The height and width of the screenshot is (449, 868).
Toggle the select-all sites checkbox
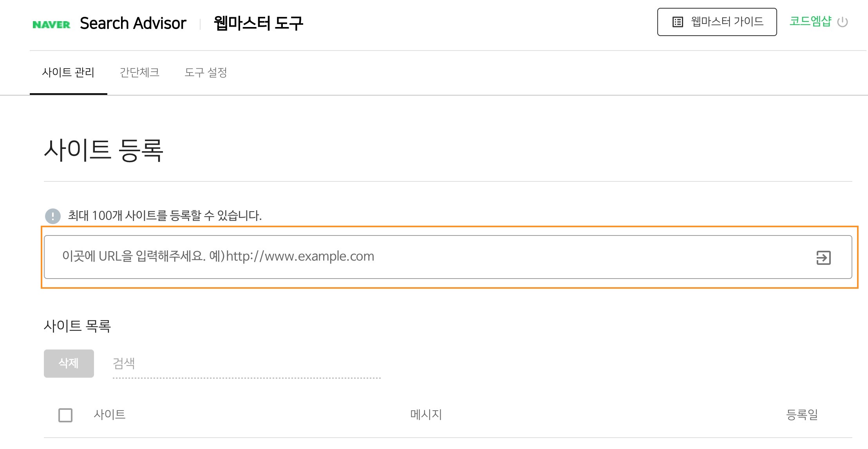pyautogui.click(x=65, y=415)
